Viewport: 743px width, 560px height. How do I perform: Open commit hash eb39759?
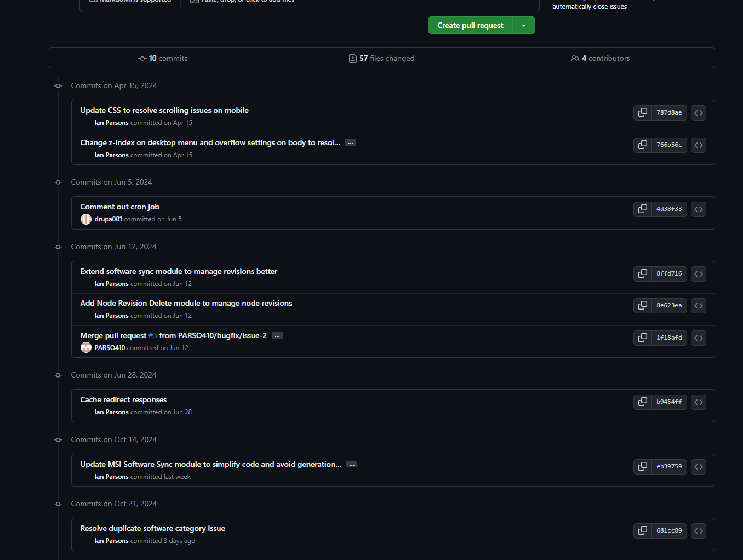669,467
